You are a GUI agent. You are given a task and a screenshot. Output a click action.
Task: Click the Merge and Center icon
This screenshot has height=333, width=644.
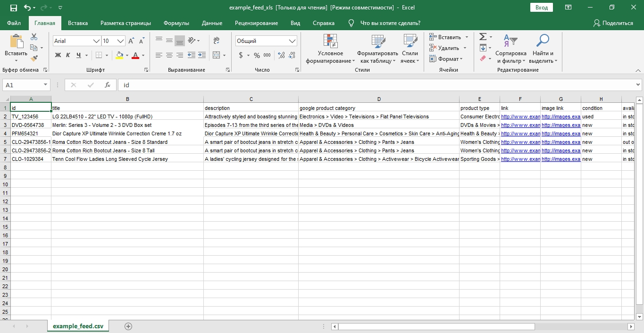[216, 55]
